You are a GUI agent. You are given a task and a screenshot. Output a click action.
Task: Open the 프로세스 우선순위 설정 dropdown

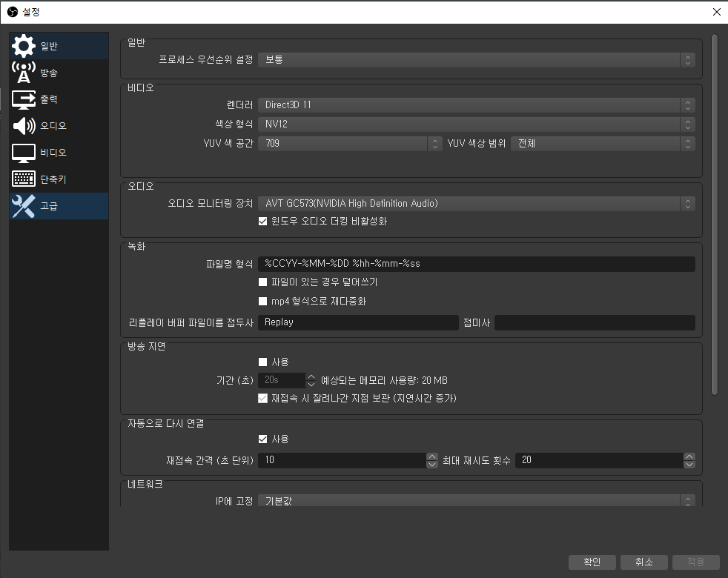click(477, 60)
